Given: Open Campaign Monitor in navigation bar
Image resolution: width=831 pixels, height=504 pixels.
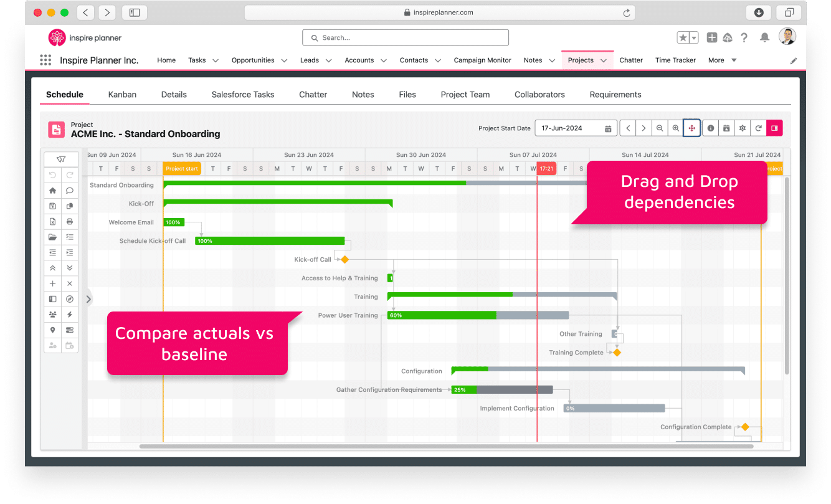Looking at the screenshot, I should tap(482, 60).
